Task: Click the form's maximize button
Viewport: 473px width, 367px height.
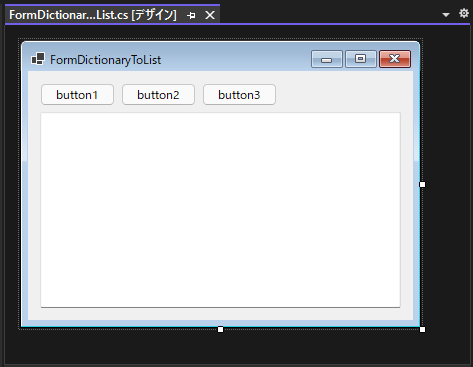Action: pos(361,59)
